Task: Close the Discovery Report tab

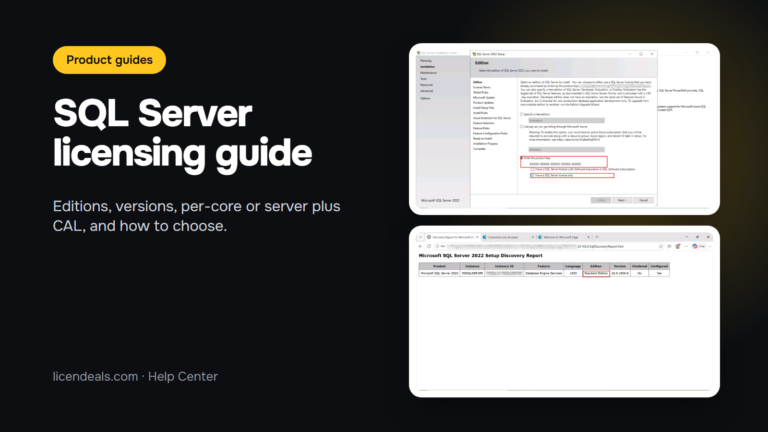Action: point(478,237)
